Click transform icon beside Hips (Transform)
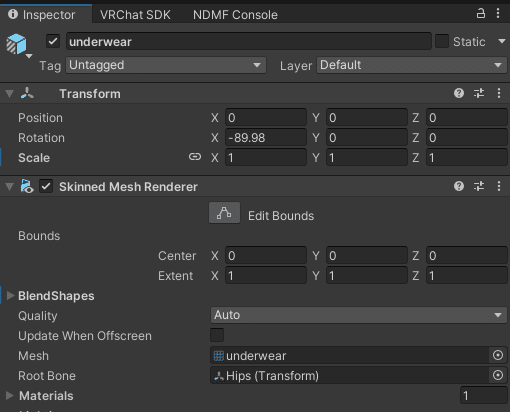 point(219,376)
